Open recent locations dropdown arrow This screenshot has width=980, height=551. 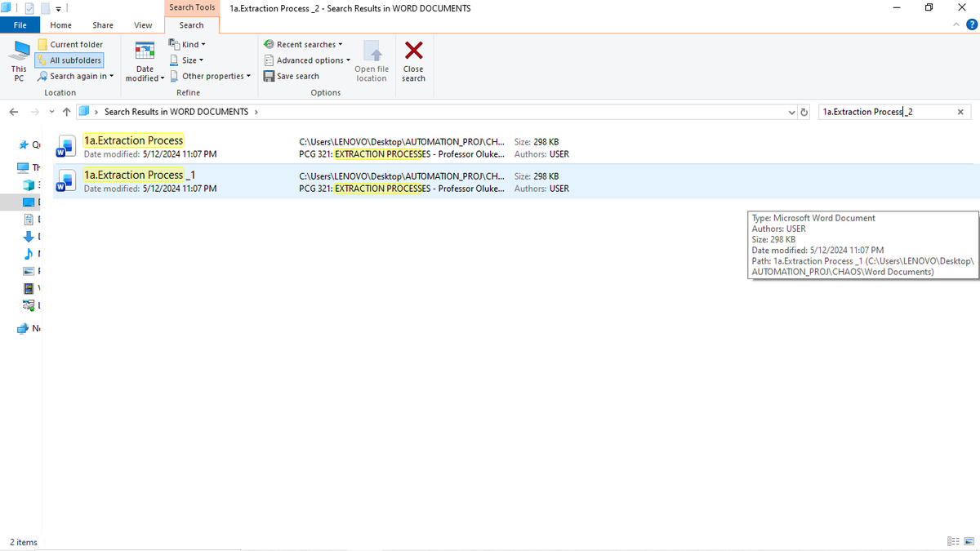click(52, 112)
